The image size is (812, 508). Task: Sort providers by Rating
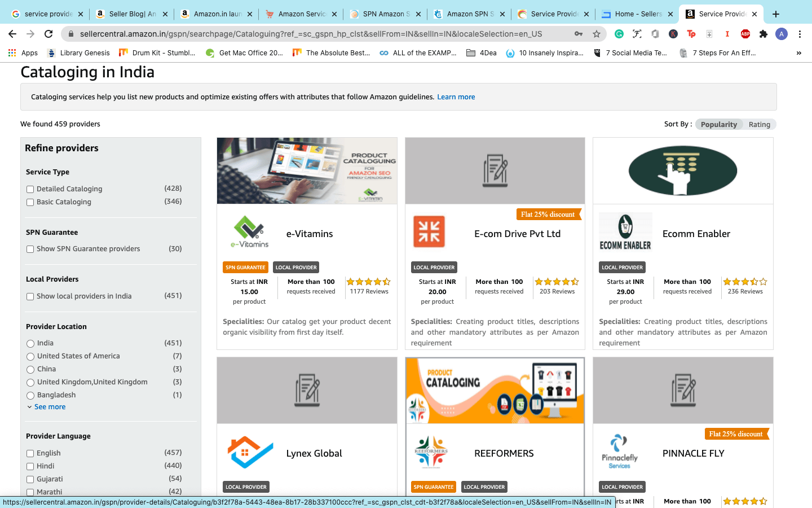(x=760, y=124)
